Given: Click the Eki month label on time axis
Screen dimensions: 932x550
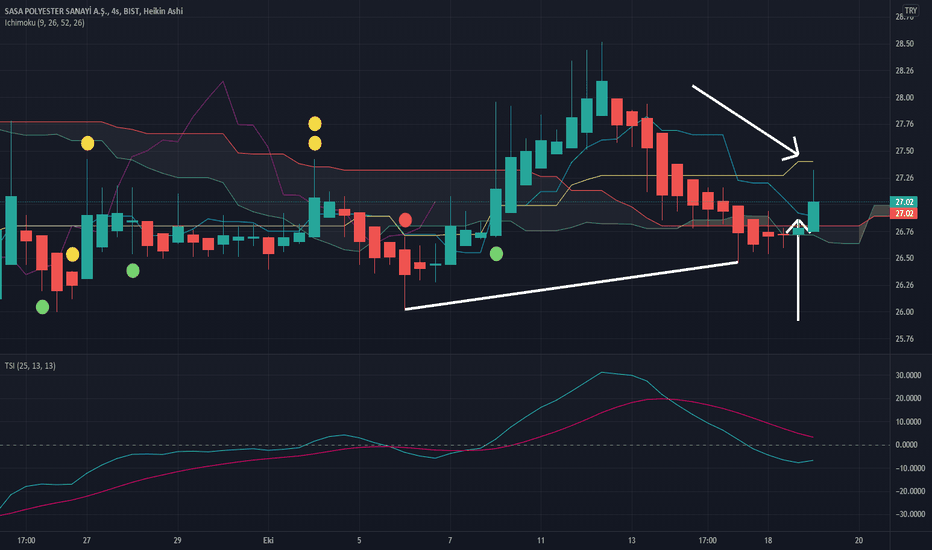Looking at the screenshot, I should point(268,540).
